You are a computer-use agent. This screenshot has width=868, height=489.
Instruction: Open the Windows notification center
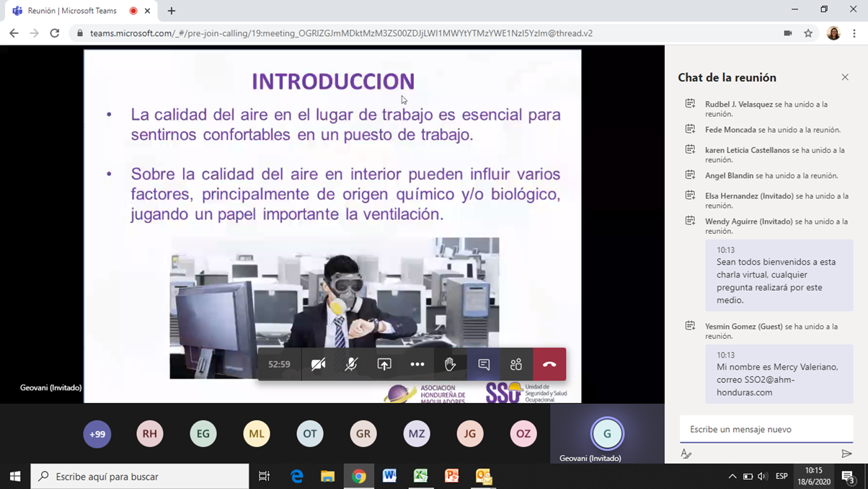849,477
